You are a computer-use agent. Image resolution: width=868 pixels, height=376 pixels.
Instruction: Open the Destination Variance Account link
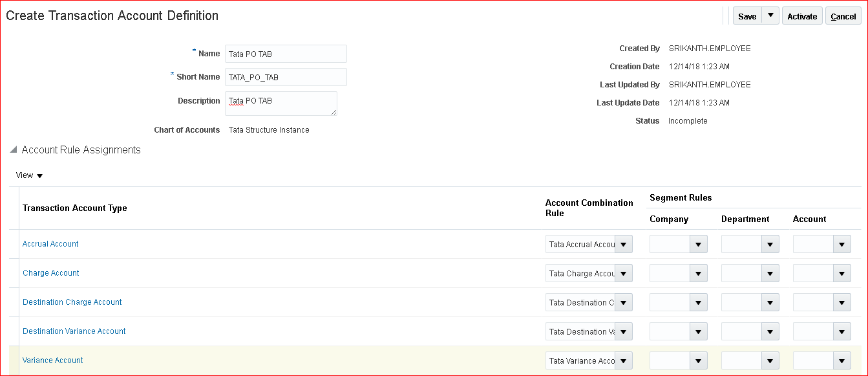[74, 331]
